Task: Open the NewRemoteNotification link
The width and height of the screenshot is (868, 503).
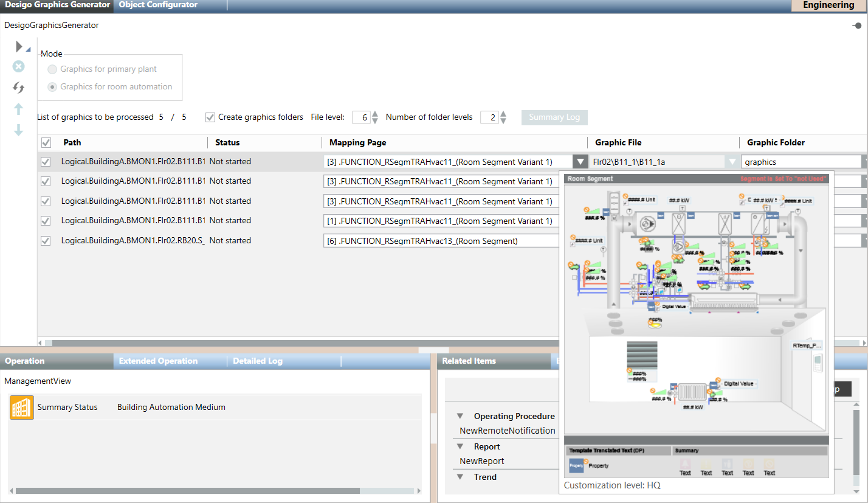Action: click(x=507, y=431)
